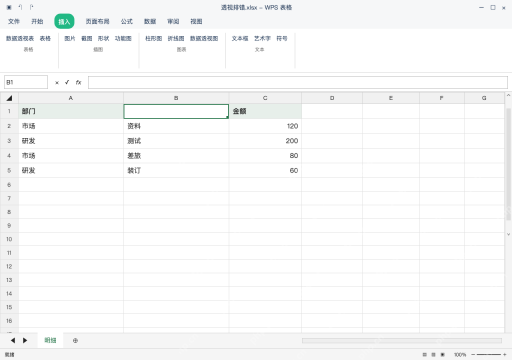Insert a 符号 from the ribbon
The height and width of the screenshot is (360, 512).
point(282,38)
